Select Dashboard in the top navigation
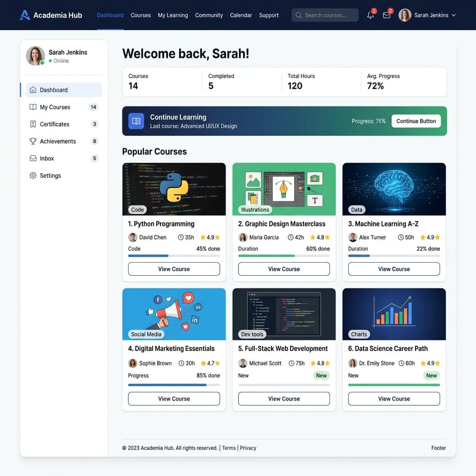This screenshot has height=476, width=476. point(110,15)
